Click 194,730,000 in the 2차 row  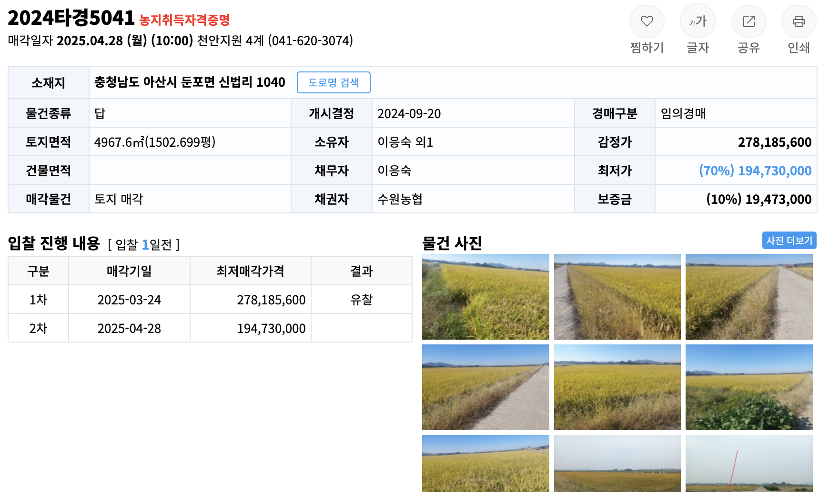coord(271,328)
